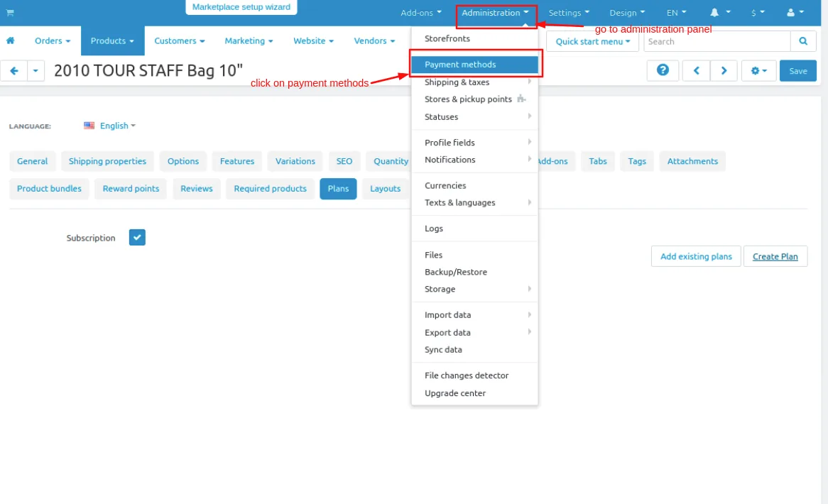The image size is (828, 504).
Task: Open the Required products tab
Action: 271,188
